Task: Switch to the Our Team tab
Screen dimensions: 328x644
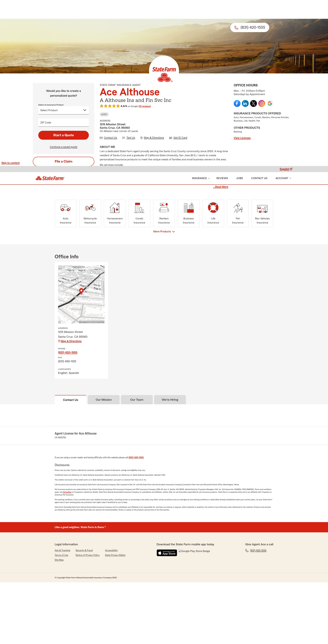Action: coord(137,400)
